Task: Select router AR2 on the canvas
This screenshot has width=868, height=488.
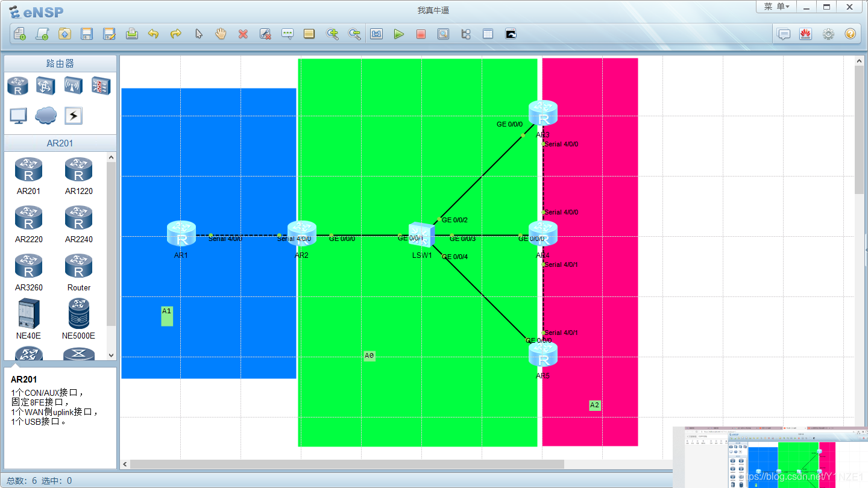Action: click(302, 234)
